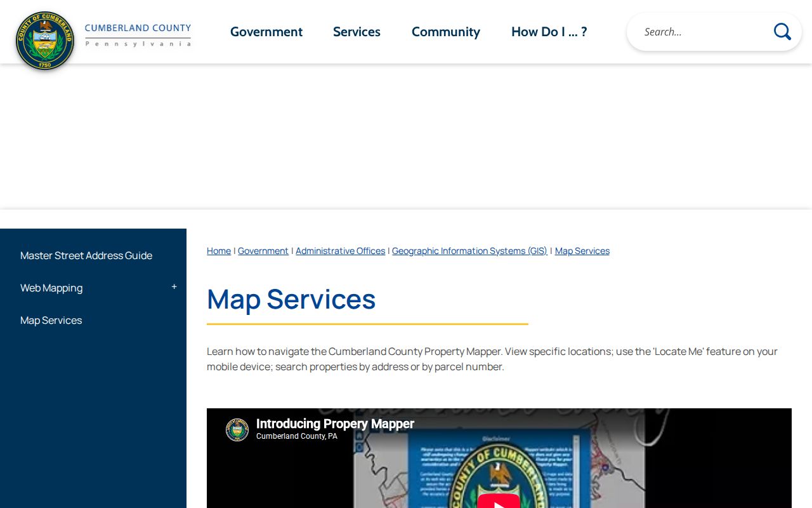Play the Introducing Property Mapper video
Screen dimensions: 812x508
click(x=499, y=502)
